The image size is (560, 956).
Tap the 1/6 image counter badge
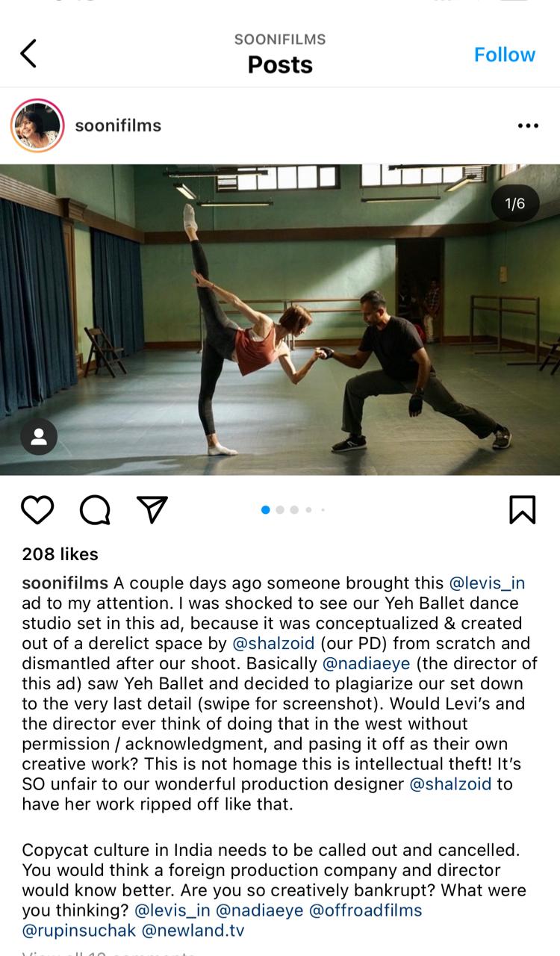coord(515,203)
